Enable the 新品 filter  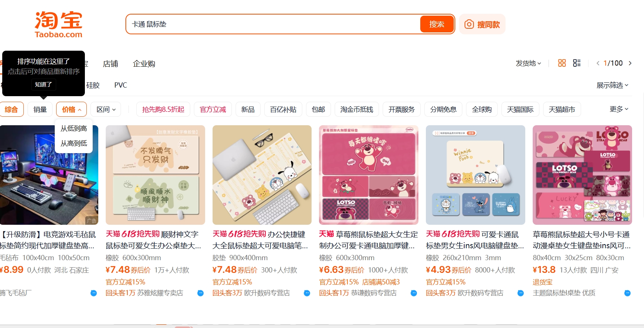point(248,109)
